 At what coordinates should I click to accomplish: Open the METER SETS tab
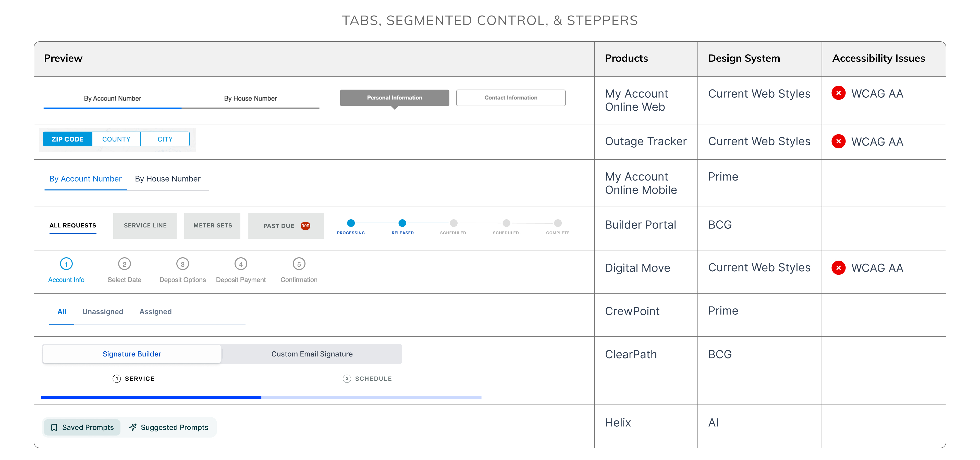[213, 225]
